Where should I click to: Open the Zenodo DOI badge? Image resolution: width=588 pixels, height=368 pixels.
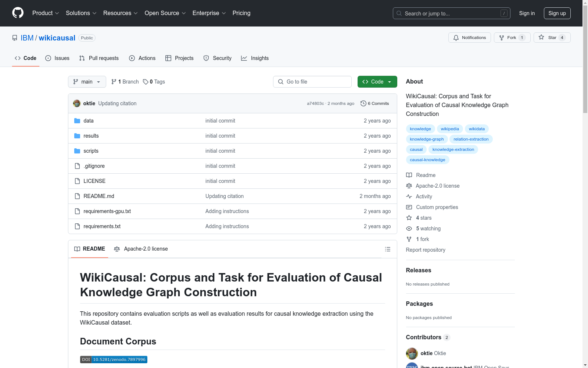114,360
